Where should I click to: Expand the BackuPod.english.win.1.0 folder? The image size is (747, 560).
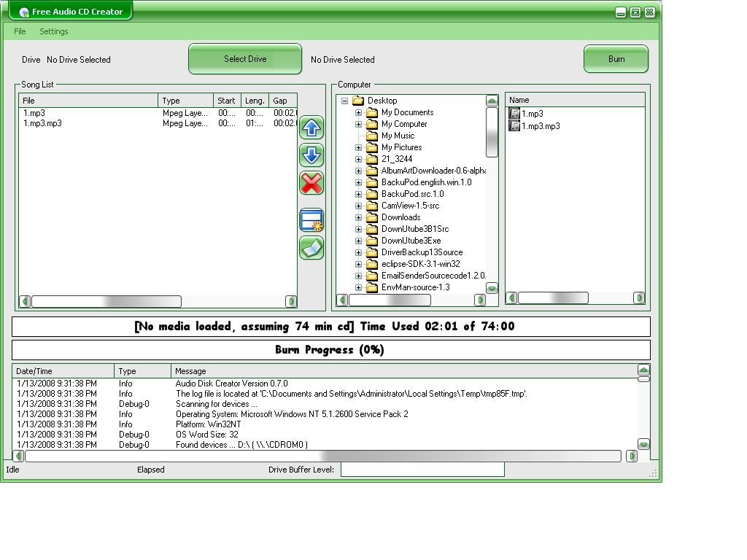tap(358, 182)
